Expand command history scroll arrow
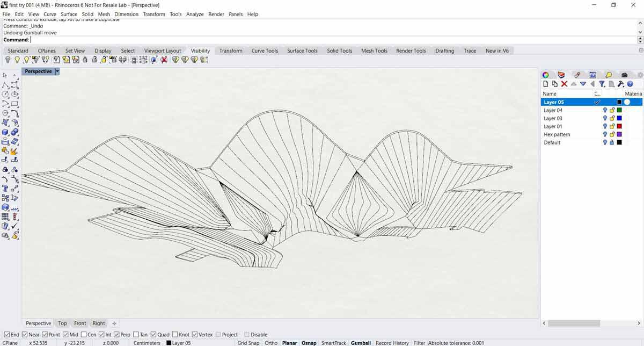This screenshot has height=346, width=644. (640, 25)
